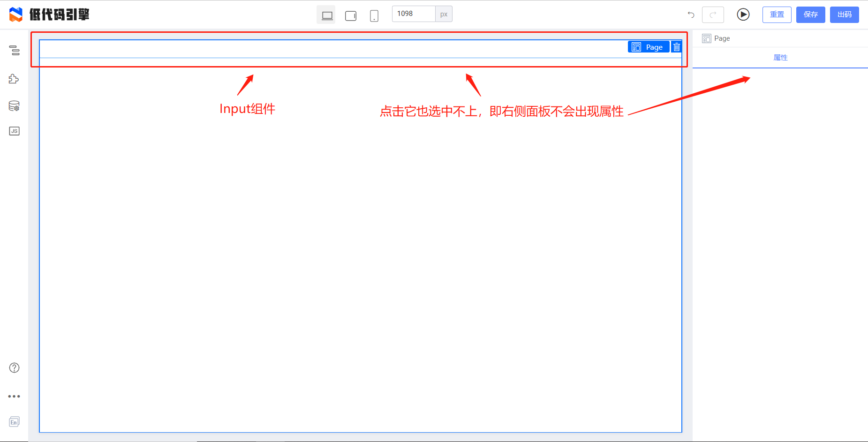Select the 属性 tab

point(781,57)
